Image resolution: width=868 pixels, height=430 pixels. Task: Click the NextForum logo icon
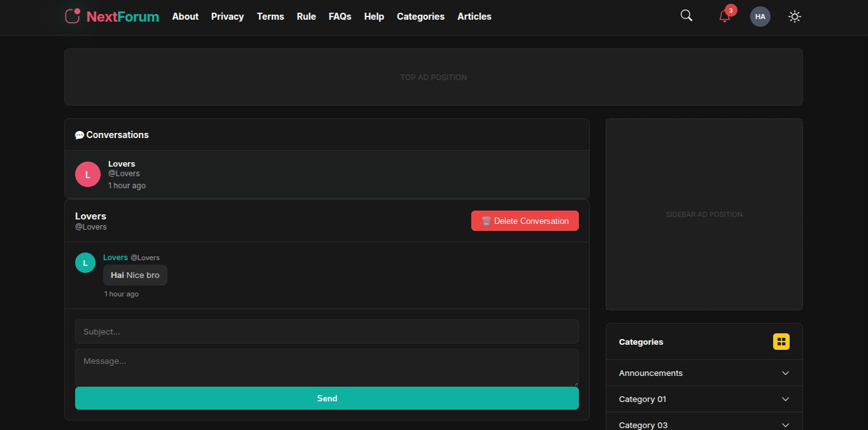tap(73, 16)
